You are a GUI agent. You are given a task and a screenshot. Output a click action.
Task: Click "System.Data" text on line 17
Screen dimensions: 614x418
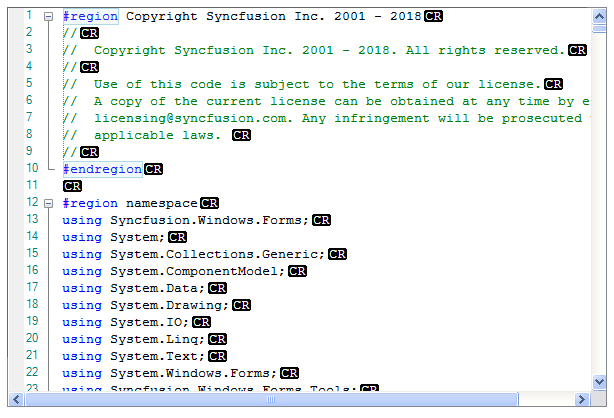[x=154, y=288]
